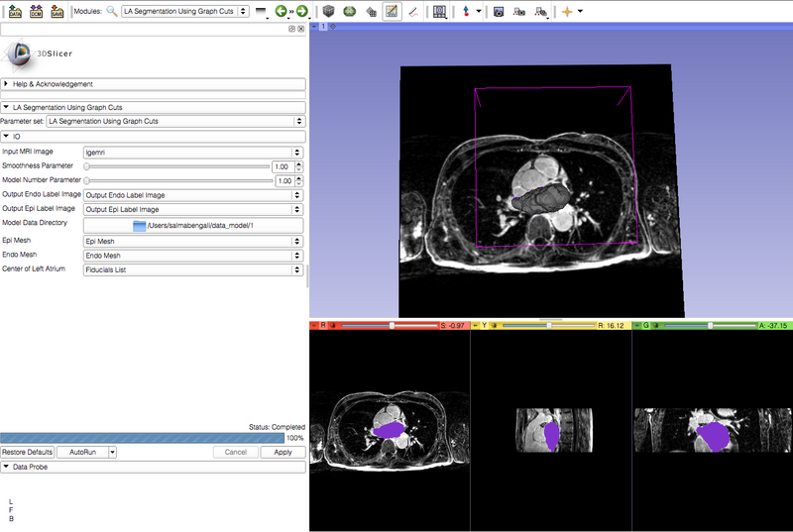Open the AutoRun options arrow menu
793x532 pixels.
click(112, 452)
